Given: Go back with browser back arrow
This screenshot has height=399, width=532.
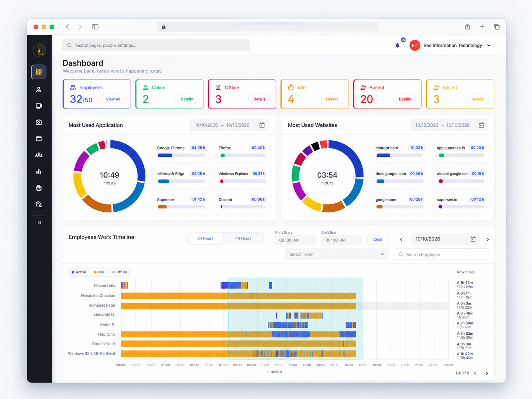Looking at the screenshot, I should pos(68,27).
